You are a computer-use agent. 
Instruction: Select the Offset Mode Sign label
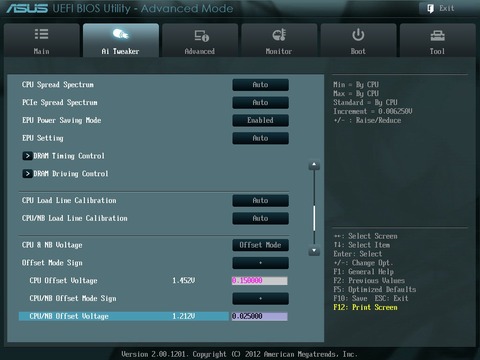(x=52, y=263)
